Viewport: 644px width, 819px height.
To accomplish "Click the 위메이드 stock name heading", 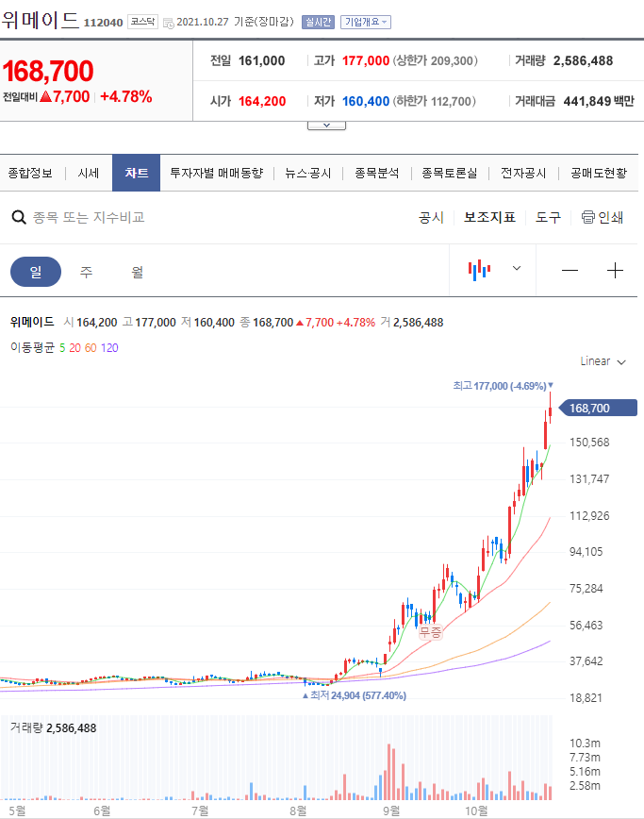I will click(41, 21).
